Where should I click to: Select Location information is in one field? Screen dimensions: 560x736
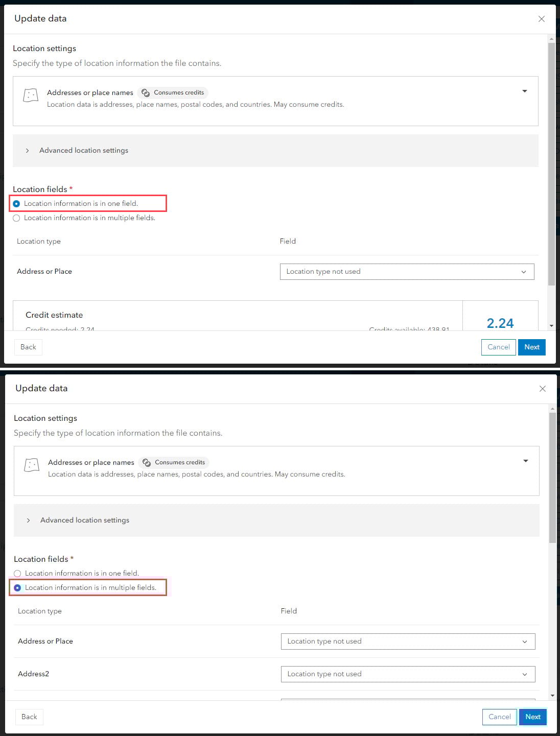pyautogui.click(x=17, y=203)
